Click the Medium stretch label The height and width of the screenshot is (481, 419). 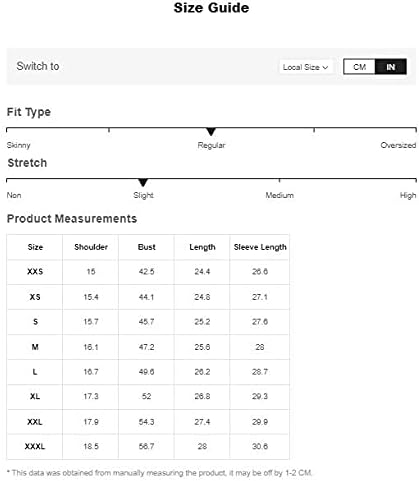coord(279,195)
